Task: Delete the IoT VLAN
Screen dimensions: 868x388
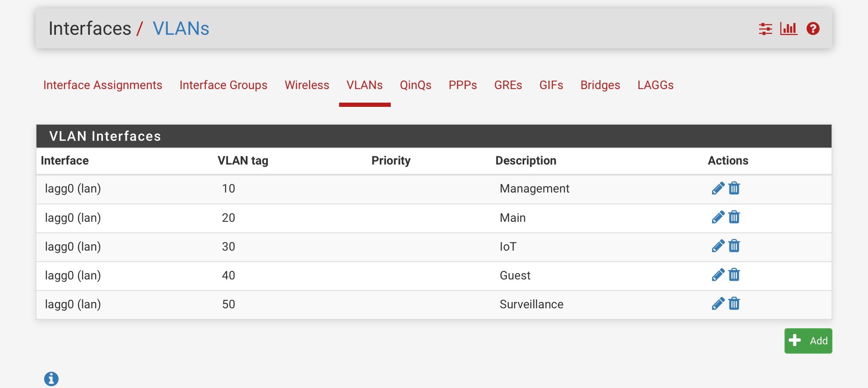Action: coord(734,246)
